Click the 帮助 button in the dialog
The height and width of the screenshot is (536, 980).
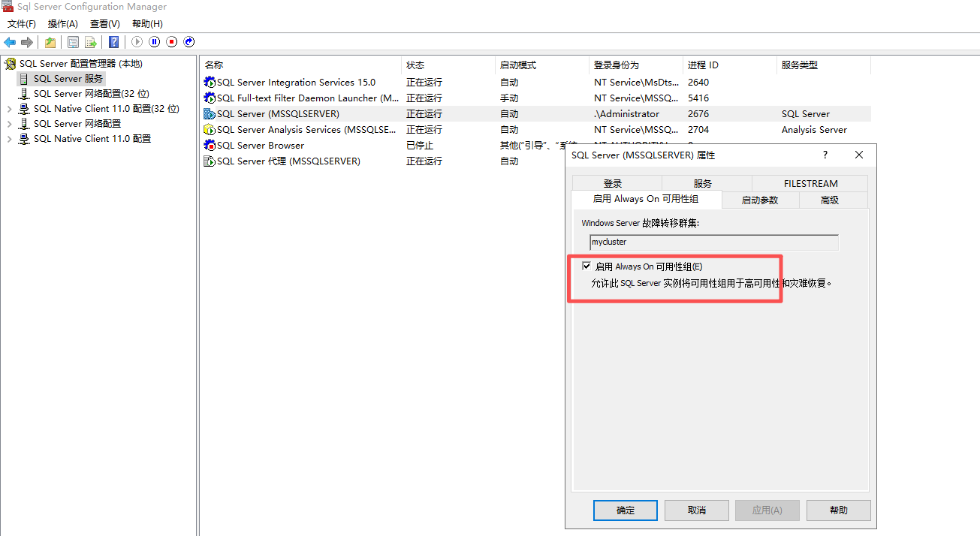(x=839, y=510)
